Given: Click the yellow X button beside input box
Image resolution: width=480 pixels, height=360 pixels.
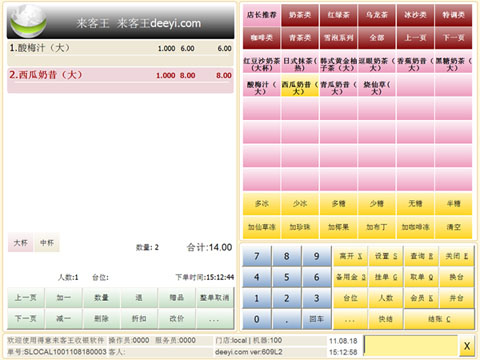Looking at the screenshot, I should pyautogui.click(x=467, y=346).
